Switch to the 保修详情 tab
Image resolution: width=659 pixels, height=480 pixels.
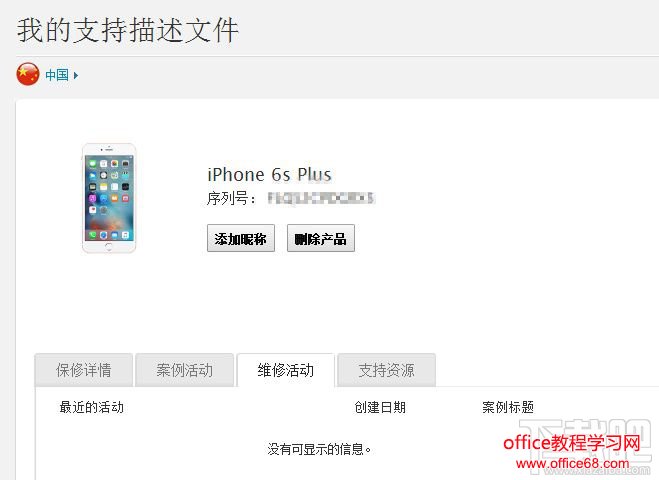pyautogui.click(x=84, y=370)
